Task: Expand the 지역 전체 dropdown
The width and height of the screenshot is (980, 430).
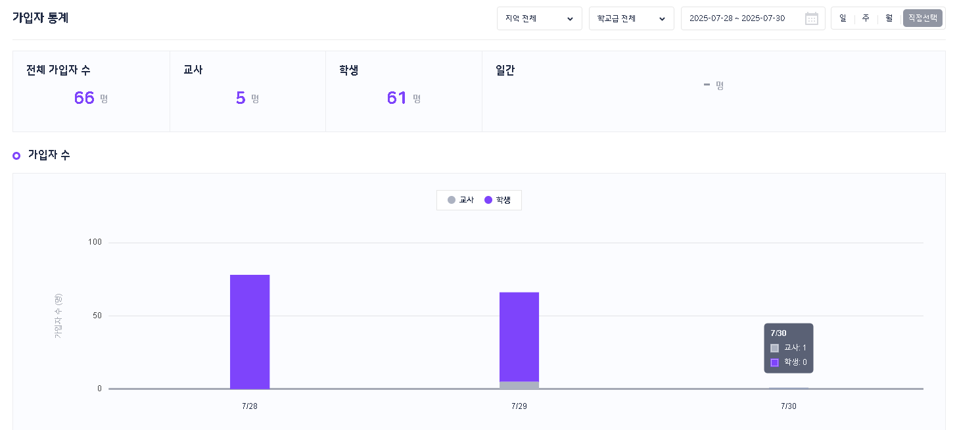Action: (x=540, y=18)
